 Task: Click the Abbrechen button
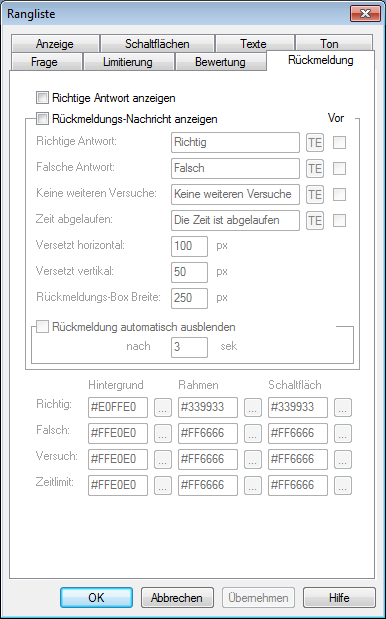(177, 597)
